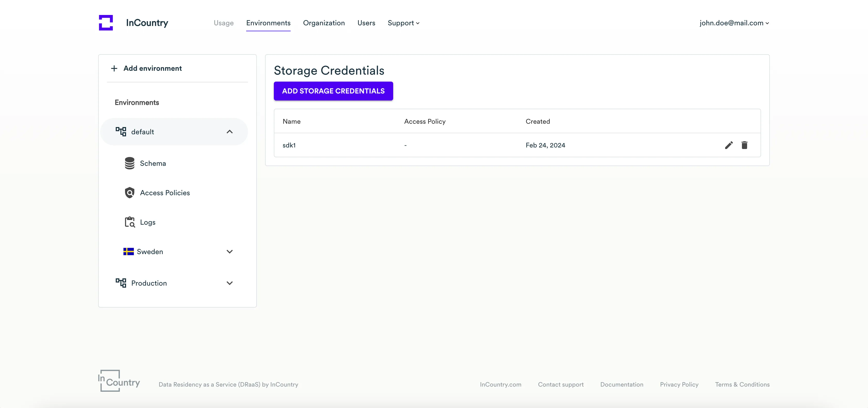868x408 pixels.
Task: Expand the Production environment chevron
Action: coord(229,283)
